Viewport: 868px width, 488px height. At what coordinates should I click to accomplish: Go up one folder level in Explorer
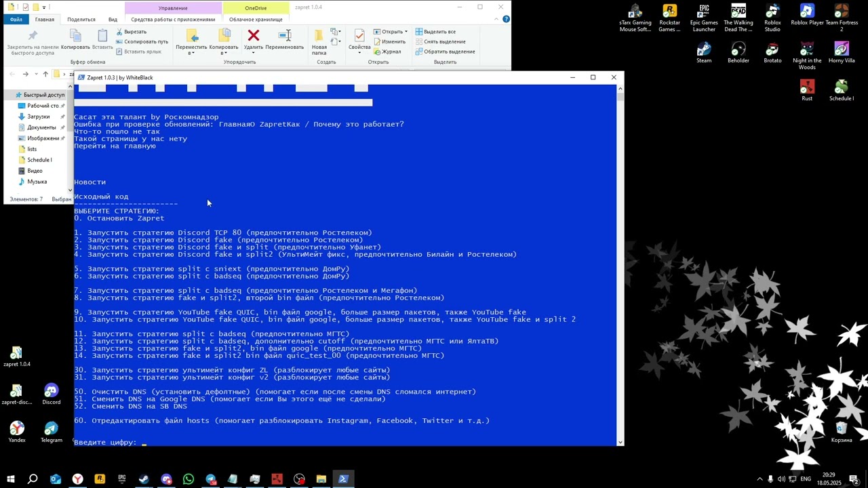(x=45, y=74)
